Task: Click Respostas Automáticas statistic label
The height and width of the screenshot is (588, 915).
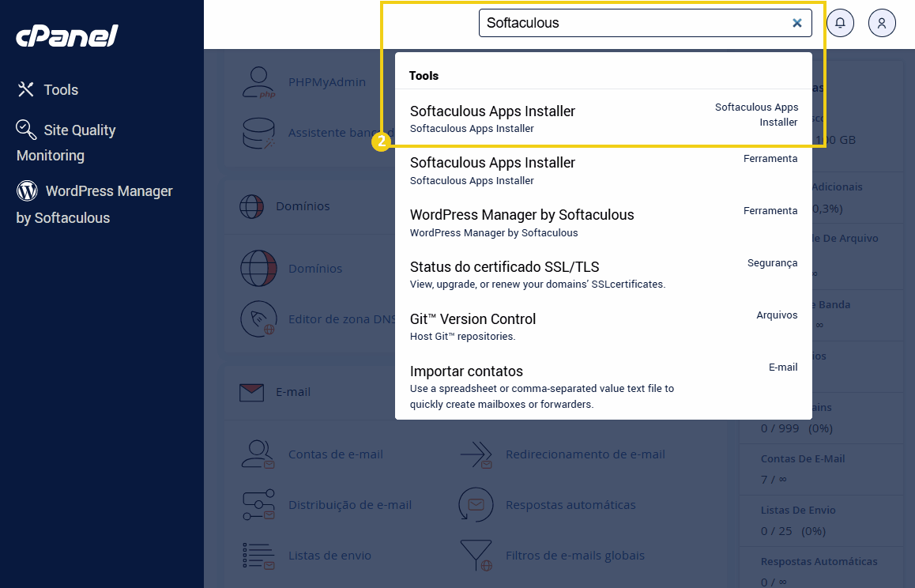Action: click(819, 562)
